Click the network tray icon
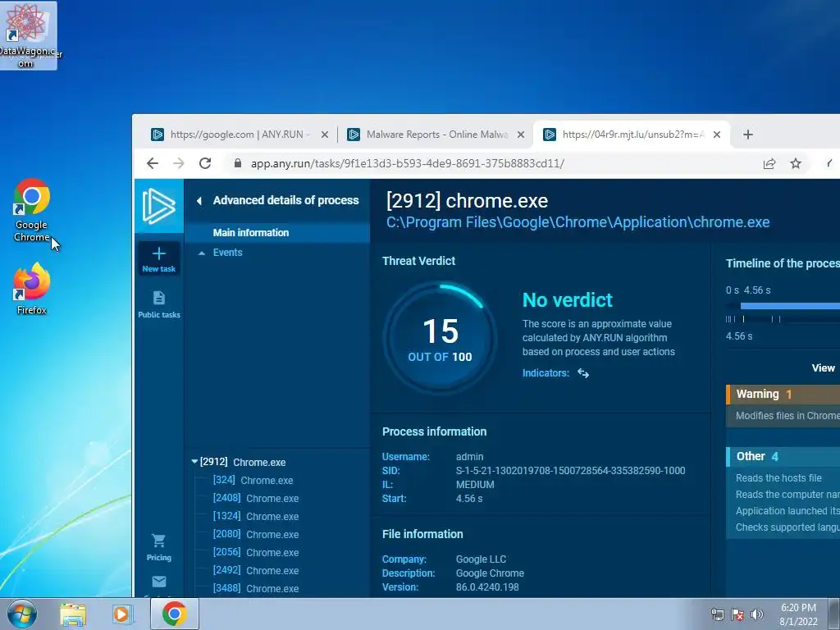The width and height of the screenshot is (840, 630). pos(717,614)
